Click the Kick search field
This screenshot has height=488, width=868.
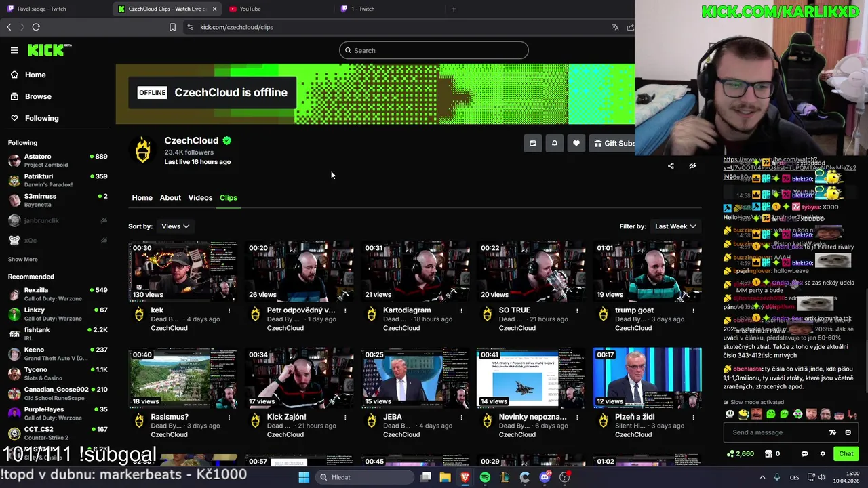click(x=434, y=50)
